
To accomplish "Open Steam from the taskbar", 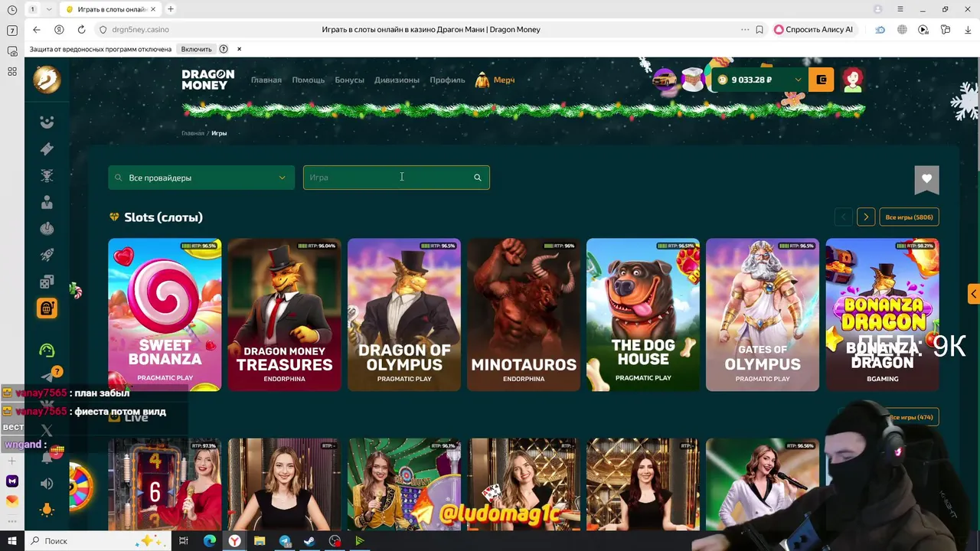I will [309, 541].
